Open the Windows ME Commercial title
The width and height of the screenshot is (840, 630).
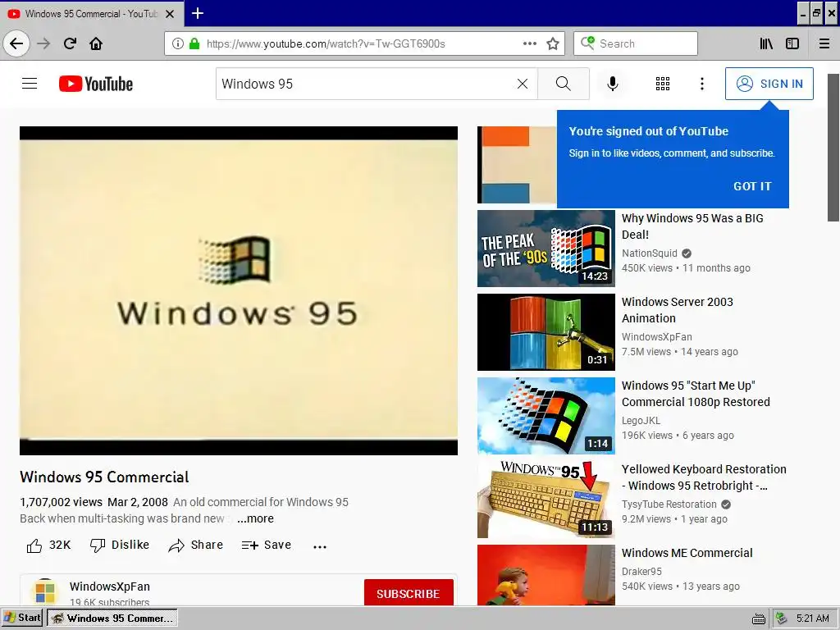[687, 552]
